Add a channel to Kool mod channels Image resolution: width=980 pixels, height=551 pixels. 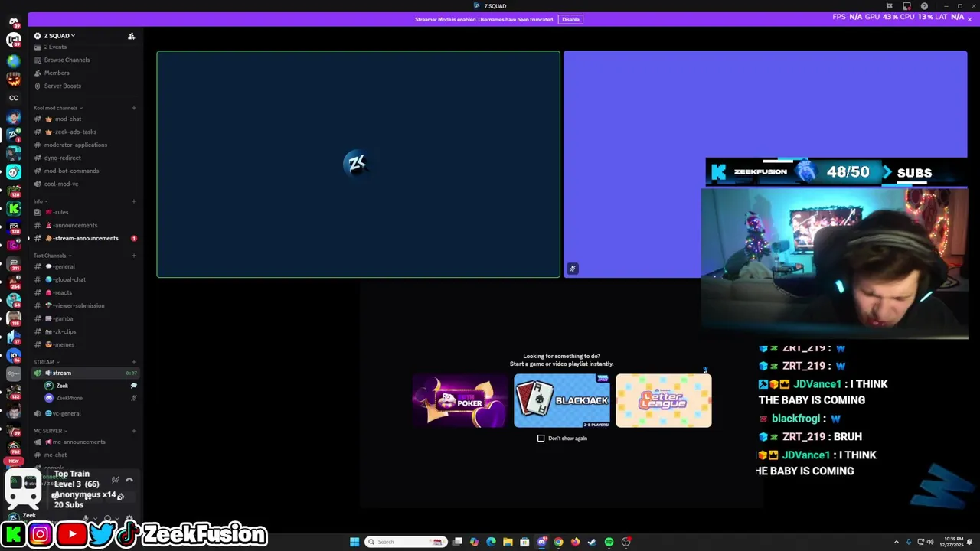(133, 108)
